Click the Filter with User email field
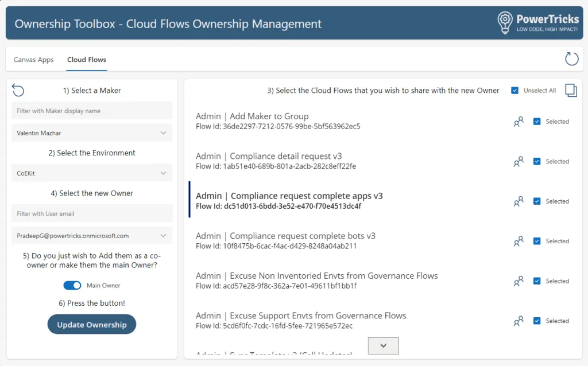Screen dimensions: 588x366 tap(92, 213)
